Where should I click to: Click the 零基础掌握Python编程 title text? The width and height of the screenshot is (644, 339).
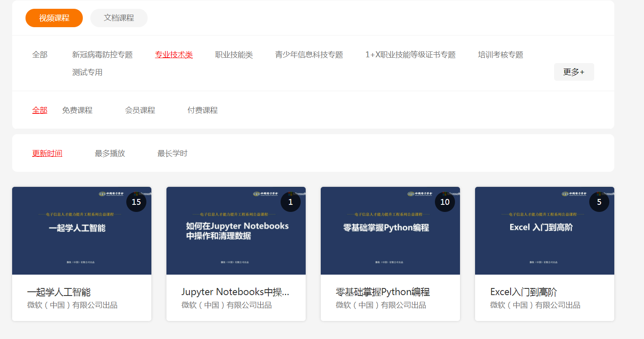click(383, 292)
